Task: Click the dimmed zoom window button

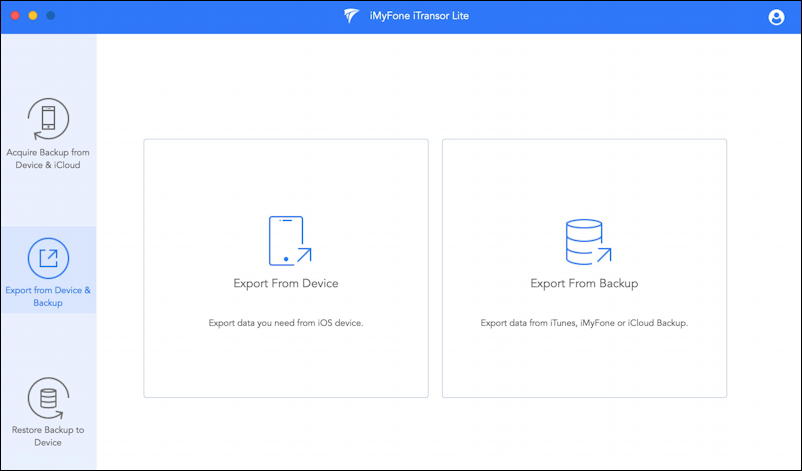Action: pyautogui.click(x=50, y=15)
